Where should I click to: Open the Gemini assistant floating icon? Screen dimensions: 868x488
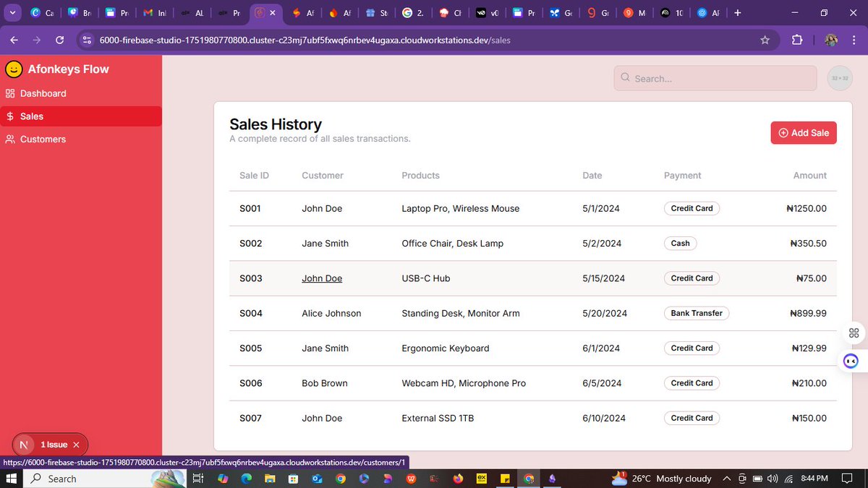(851, 360)
